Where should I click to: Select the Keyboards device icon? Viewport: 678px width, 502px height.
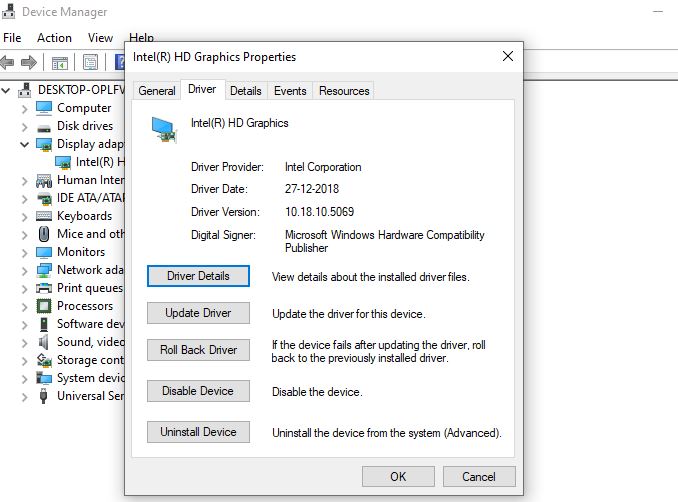pos(44,216)
